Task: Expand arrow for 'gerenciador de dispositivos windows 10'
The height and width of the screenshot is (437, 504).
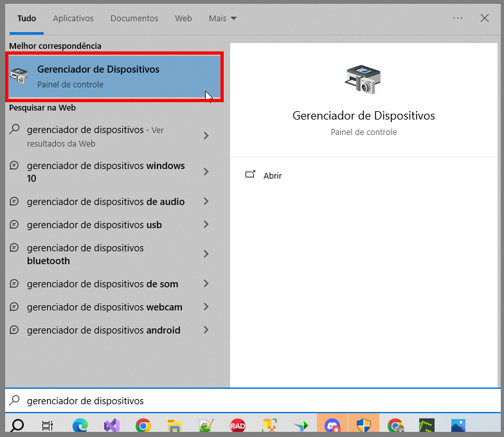Action: pyautogui.click(x=206, y=172)
